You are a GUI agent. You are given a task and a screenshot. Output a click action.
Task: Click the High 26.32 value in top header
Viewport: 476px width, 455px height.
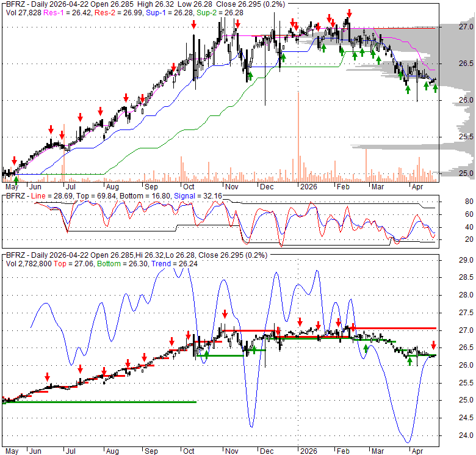pyautogui.click(x=156, y=4)
